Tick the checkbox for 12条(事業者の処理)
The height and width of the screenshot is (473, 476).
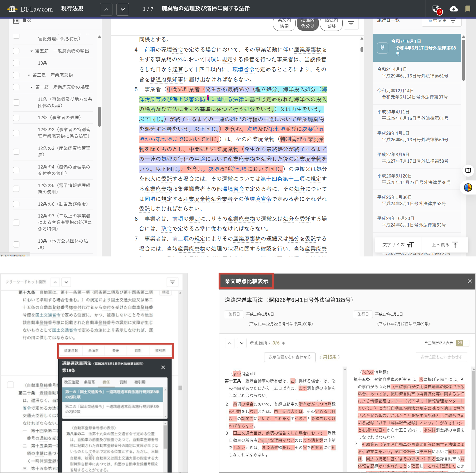pos(16,118)
